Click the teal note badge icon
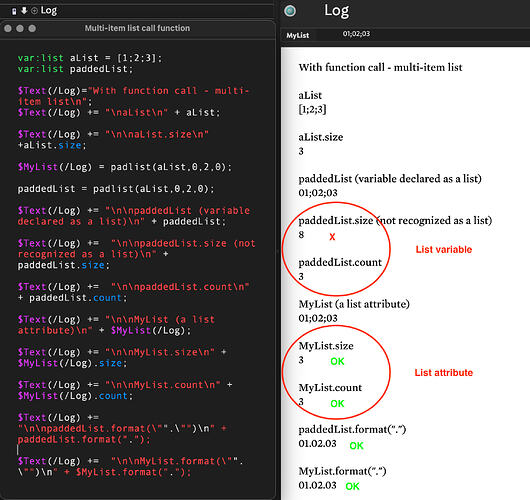The height and width of the screenshot is (500, 530). pos(290,11)
